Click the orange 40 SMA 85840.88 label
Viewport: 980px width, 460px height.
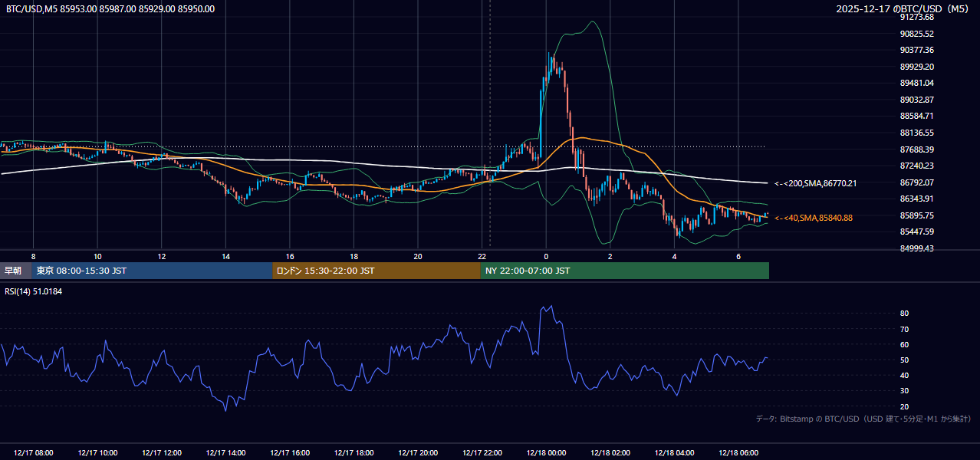coord(813,218)
